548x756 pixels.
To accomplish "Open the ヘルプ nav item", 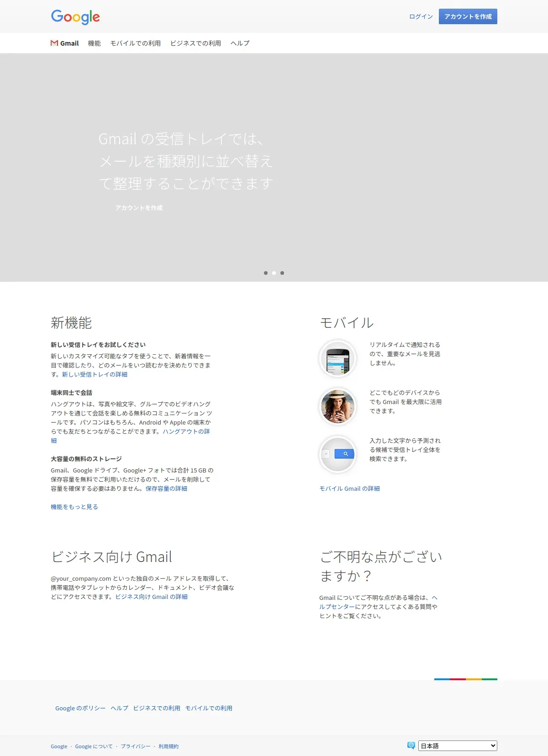I will (240, 43).
